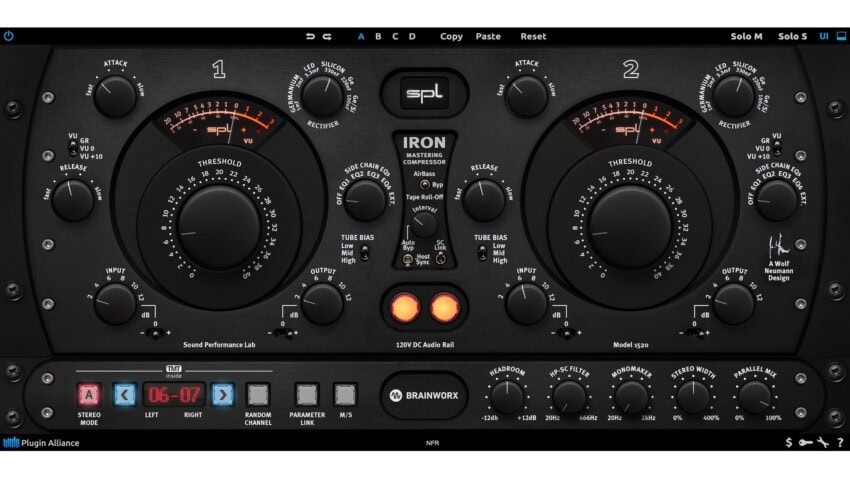Click the undo arrow icon
The width and height of the screenshot is (850, 478).
pyautogui.click(x=310, y=36)
